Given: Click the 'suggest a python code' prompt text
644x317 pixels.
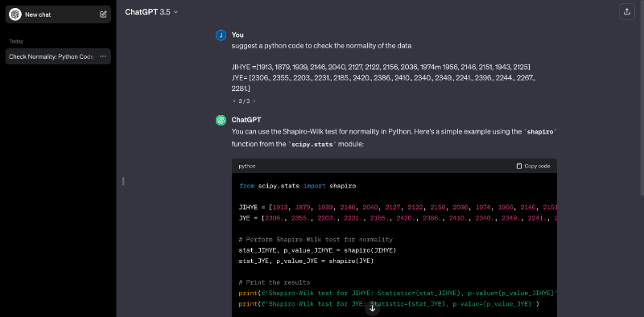Looking at the screenshot, I should [x=321, y=46].
